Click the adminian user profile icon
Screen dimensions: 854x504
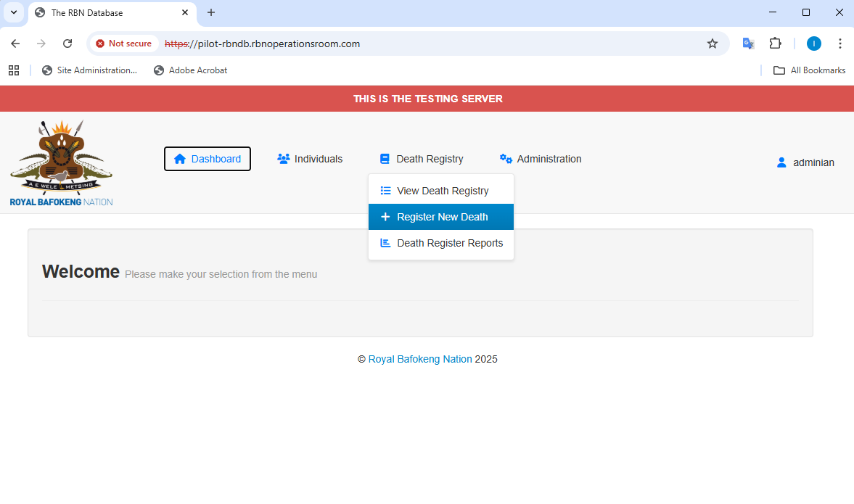781,162
